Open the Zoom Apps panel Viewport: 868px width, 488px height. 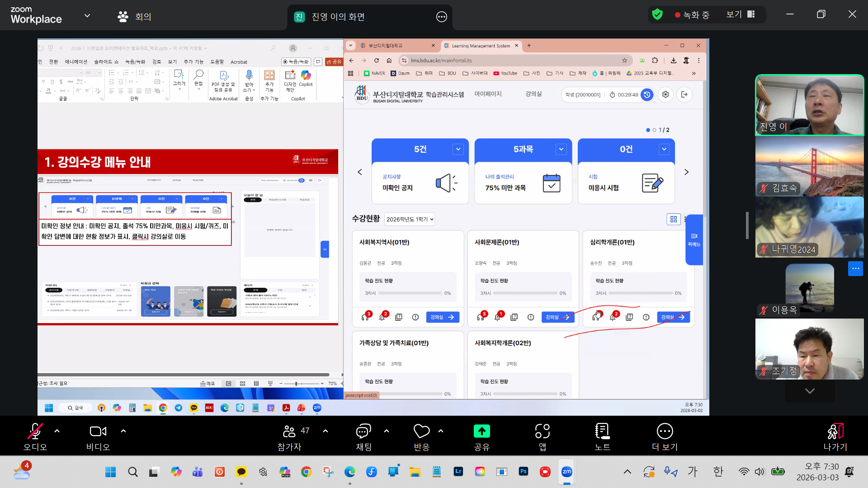[x=542, y=432]
